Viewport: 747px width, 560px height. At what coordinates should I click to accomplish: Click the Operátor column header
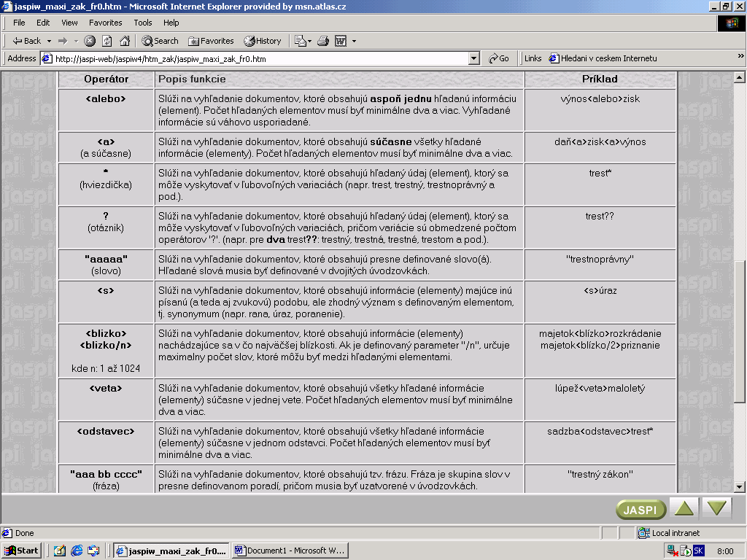pos(107,79)
